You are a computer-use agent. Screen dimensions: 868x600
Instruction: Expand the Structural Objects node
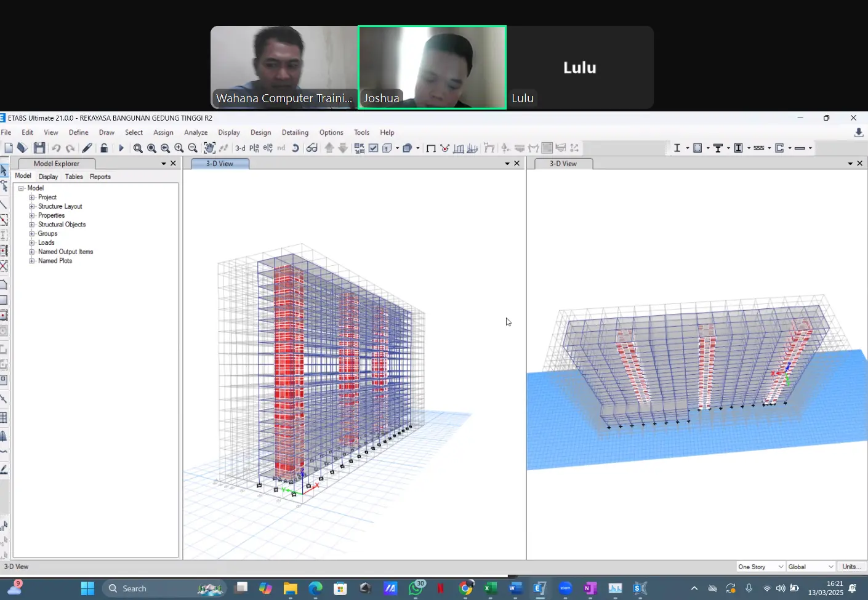click(x=32, y=225)
